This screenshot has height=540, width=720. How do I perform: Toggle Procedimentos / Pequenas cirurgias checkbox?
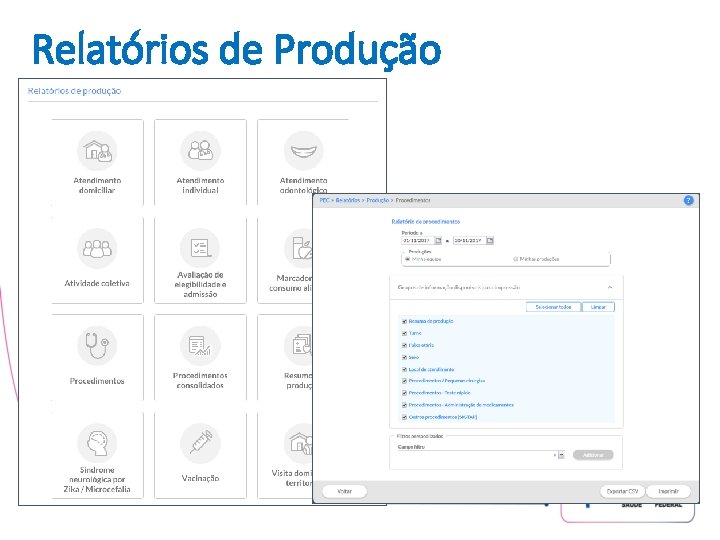405,381
